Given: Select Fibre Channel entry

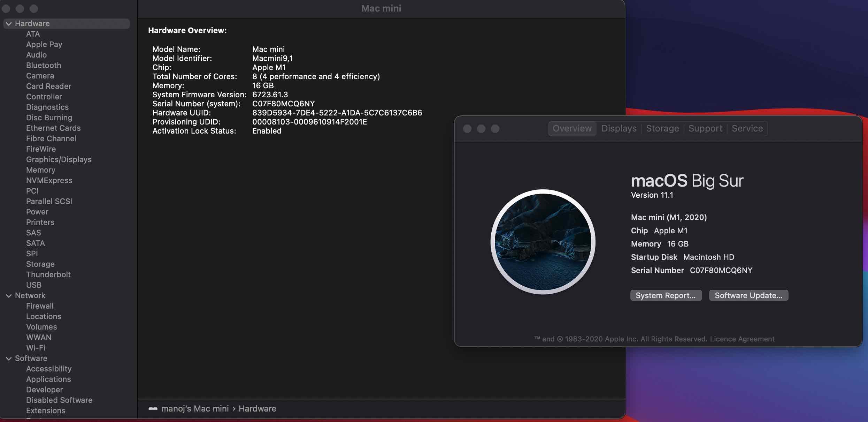Looking at the screenshot, I should point(51,138).
